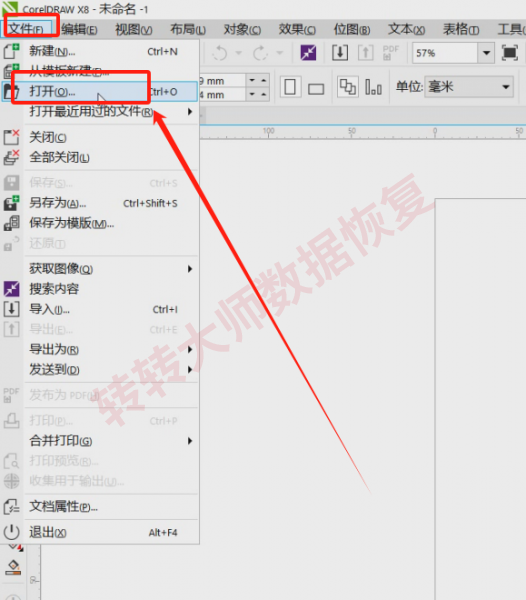Open the 表格(T) menu
The width and height of the screenshot is (526, 600).
tap(461, 29)
